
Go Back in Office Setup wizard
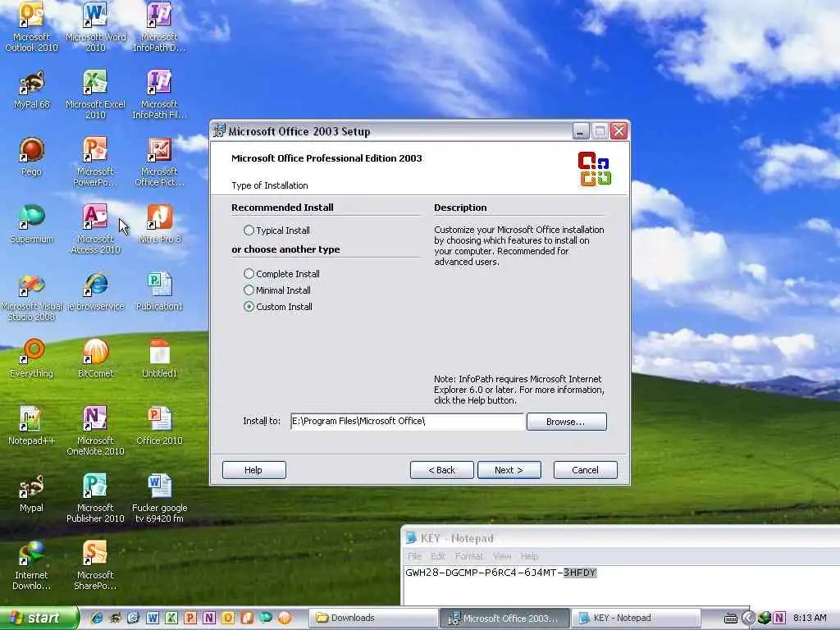click(x=441, y=470)
